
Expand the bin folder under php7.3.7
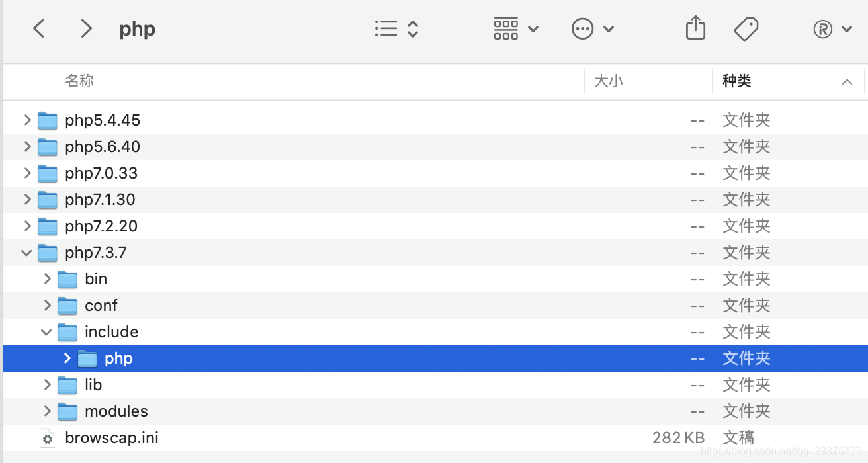(46, 279)
